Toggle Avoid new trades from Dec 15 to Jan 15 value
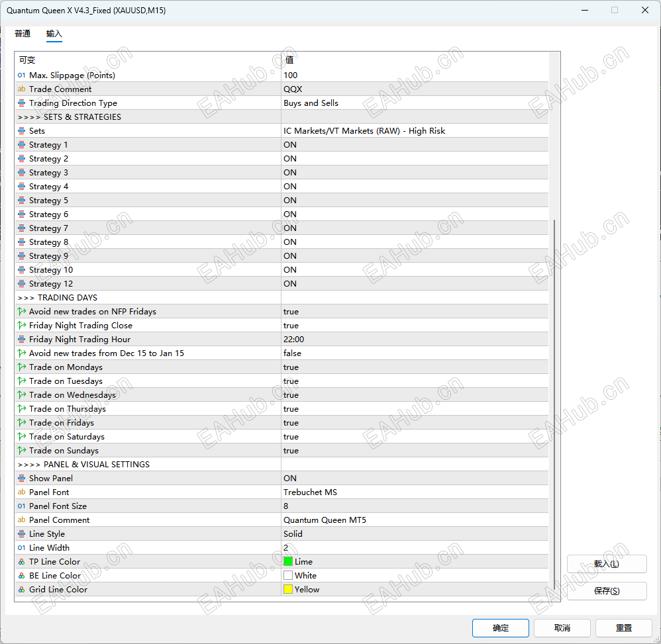The width and height of the screenshot is (661, 644). [x=415, y=353]
